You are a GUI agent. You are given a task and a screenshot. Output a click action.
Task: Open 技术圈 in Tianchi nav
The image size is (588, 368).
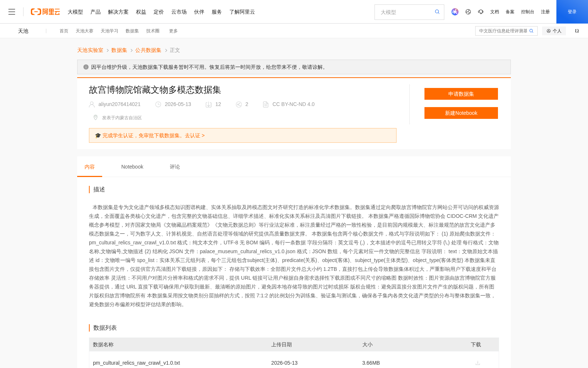tap(153, 31)
